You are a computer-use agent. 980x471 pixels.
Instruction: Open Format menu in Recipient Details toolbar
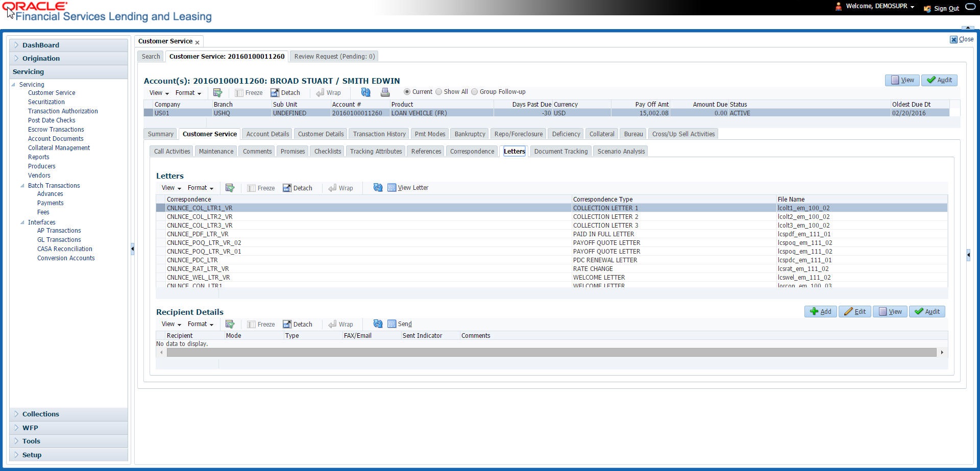click(x=201, y=324)
